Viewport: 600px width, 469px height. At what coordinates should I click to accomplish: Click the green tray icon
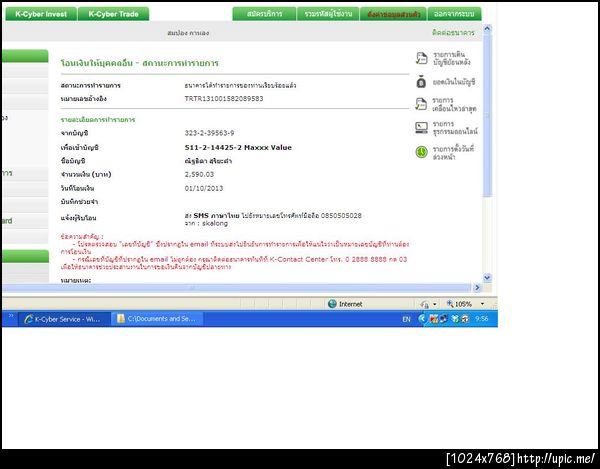[455, 319]
